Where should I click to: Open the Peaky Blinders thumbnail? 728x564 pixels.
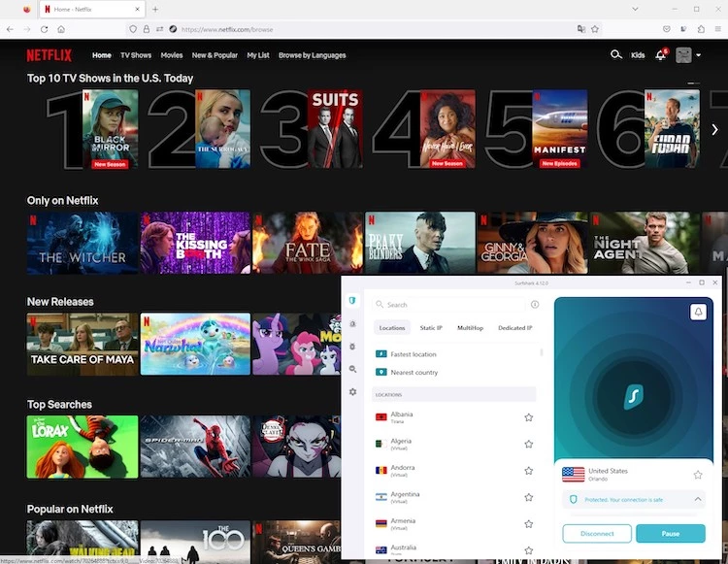[420, 243]
